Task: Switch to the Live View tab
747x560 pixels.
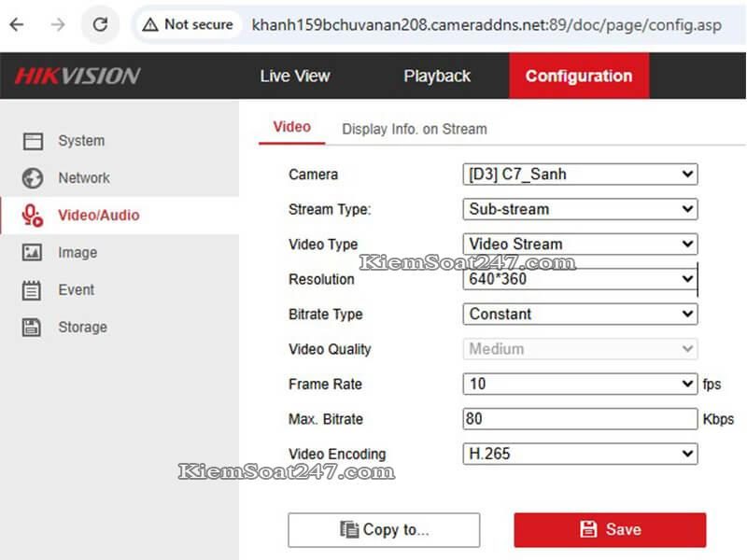Action: pos(295,77)
